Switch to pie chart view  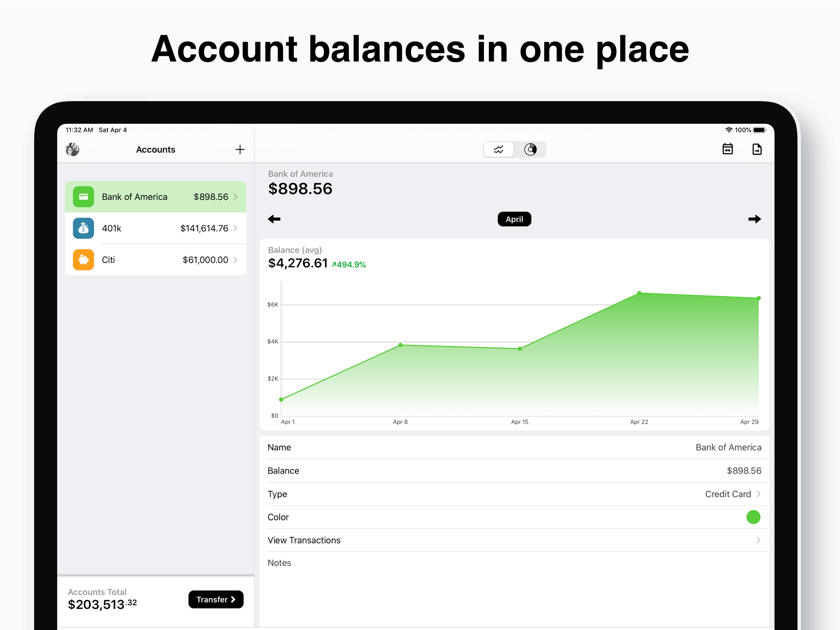point(530,149)
